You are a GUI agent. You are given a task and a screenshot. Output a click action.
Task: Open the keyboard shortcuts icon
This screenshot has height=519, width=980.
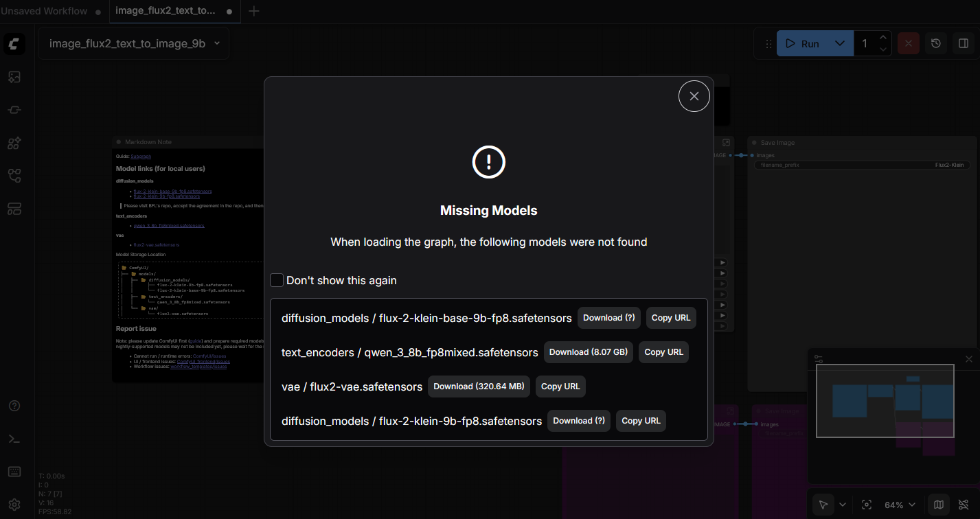coord(14,472)
